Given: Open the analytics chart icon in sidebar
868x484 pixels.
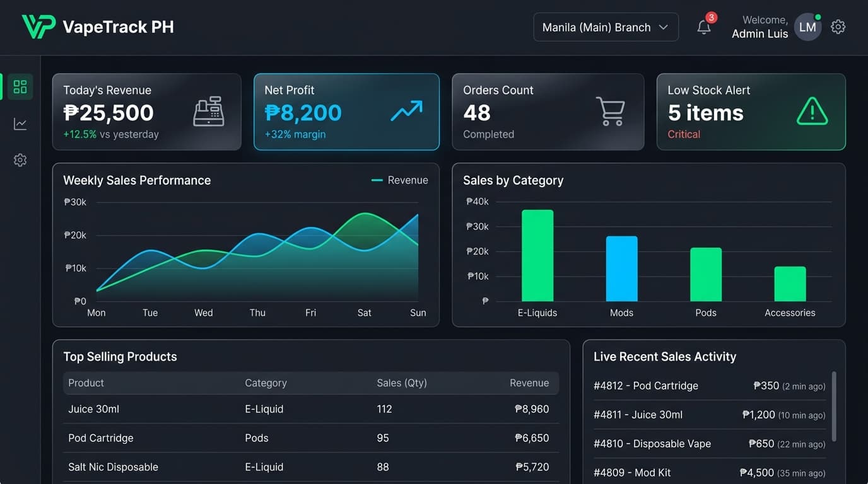Looking at the screenshot, I should pos(20,124).
